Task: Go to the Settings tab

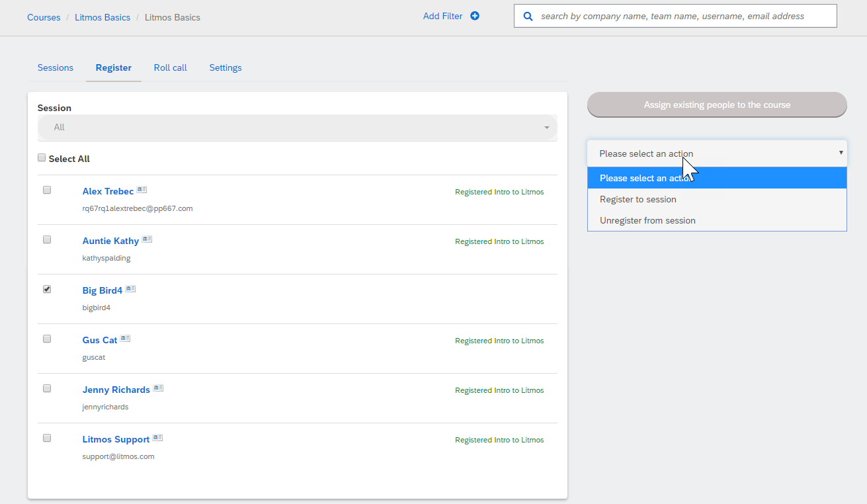Action: [x=226, y=67]
